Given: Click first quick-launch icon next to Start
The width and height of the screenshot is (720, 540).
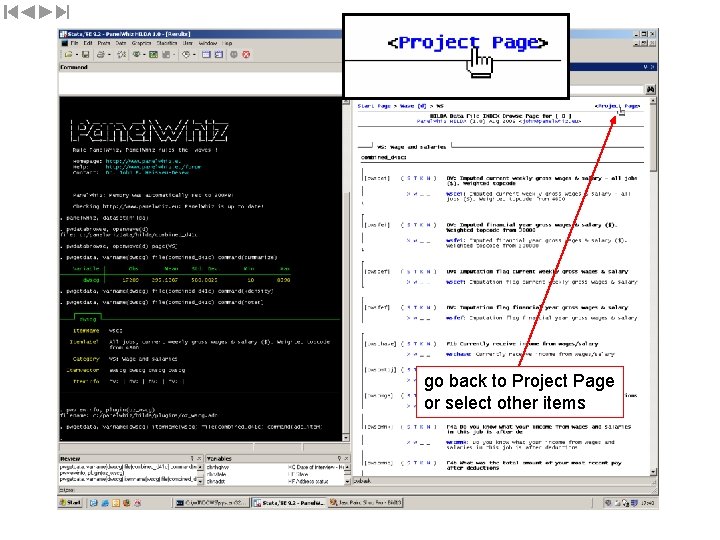Looking at the screenshot, I should (94, 503).
